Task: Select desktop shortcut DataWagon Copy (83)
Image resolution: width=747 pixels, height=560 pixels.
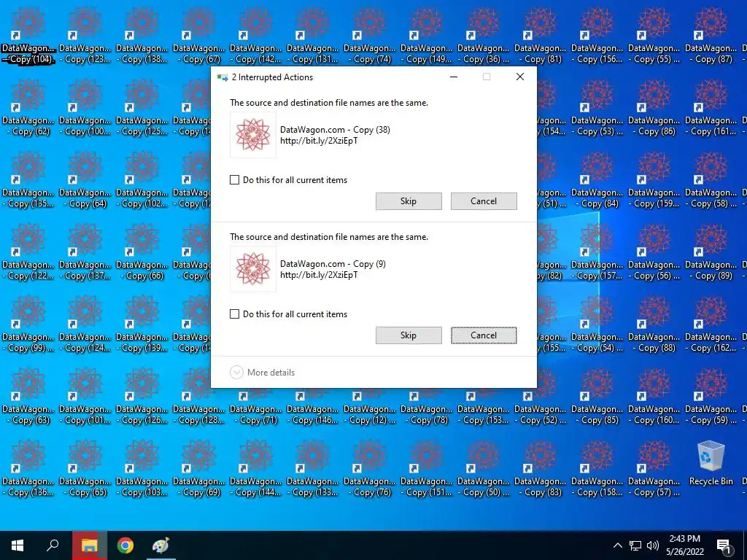Action: pyautogui.click(x=541, y=469)
